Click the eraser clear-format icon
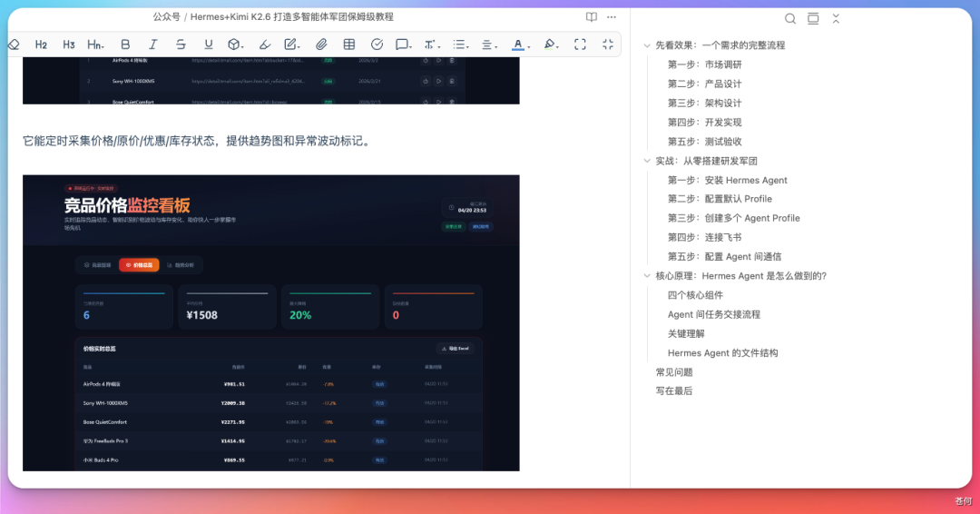The width and height of the screenshot is (980, 514). [x=14, y=44]
